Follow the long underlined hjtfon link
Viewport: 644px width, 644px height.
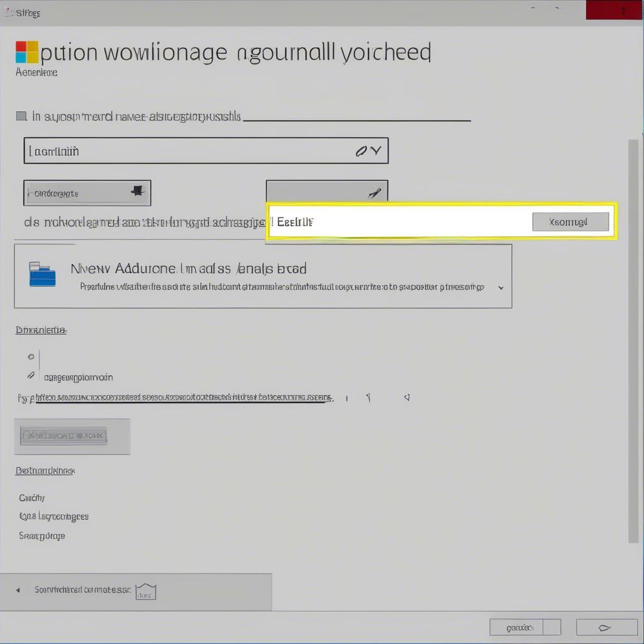(x=184, y=397)
